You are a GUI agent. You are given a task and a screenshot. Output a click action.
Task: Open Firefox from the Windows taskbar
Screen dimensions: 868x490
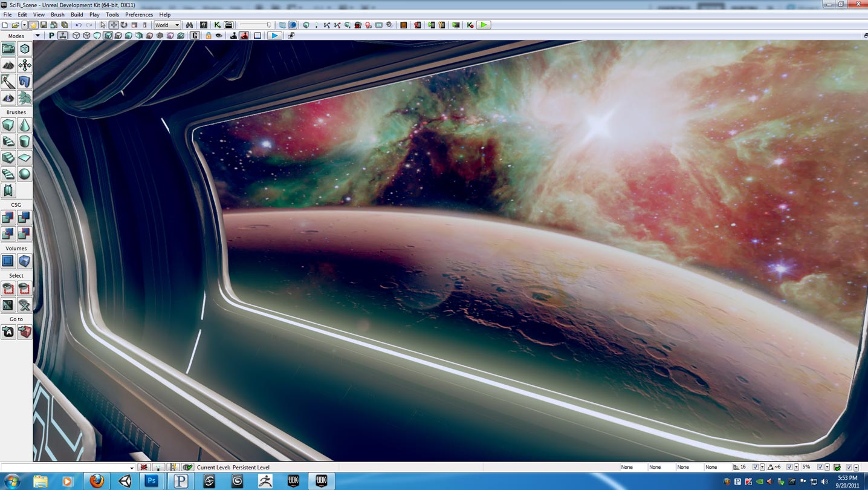click(x=96, y=482)
